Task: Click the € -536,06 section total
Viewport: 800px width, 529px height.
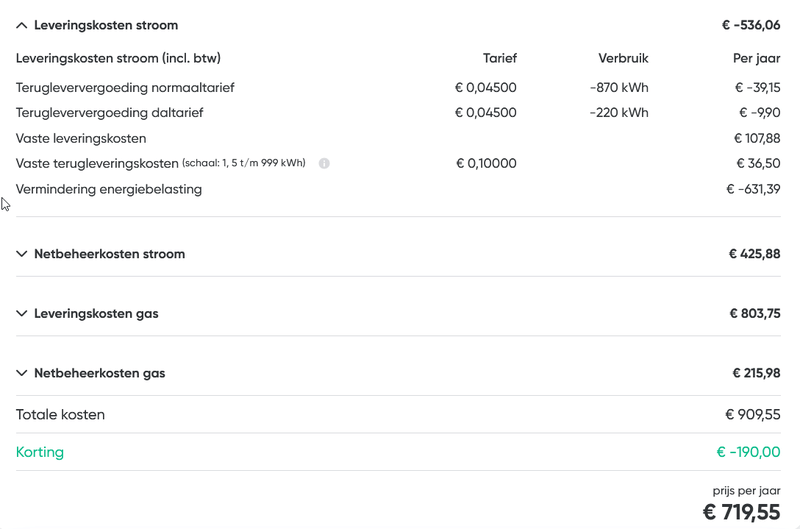Action: click(x=751, y=25)
